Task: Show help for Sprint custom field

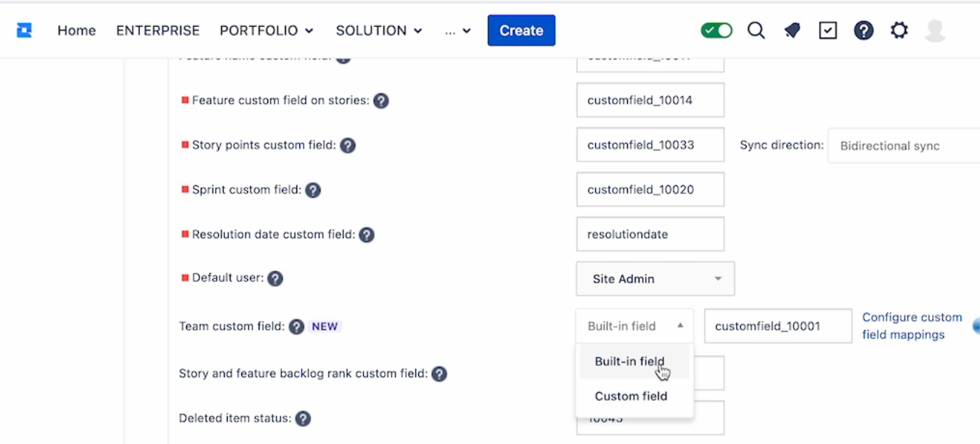Action: (312, 190)
